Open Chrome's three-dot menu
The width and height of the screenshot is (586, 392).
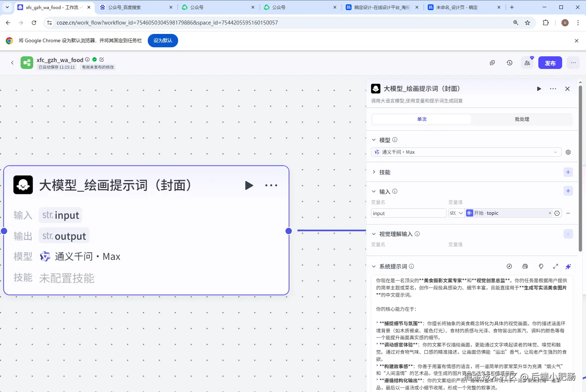[x=578, y=23]
